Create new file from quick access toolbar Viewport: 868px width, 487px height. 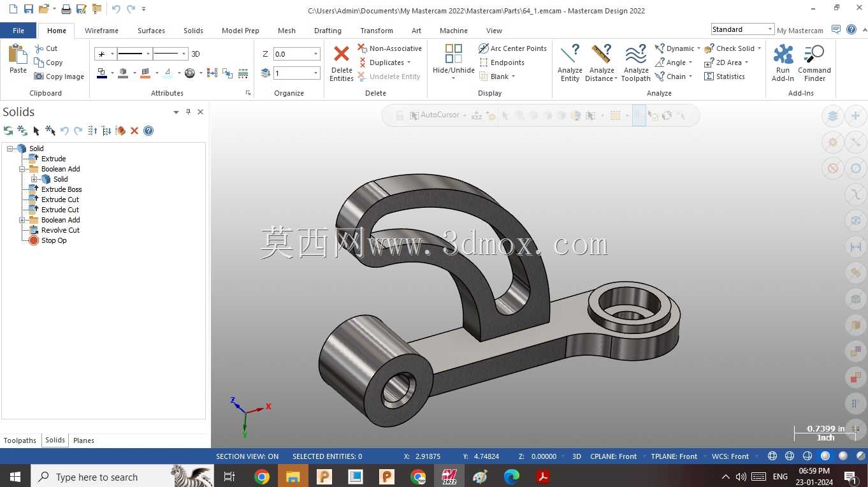pyautogui.click(x=13, y=9)
